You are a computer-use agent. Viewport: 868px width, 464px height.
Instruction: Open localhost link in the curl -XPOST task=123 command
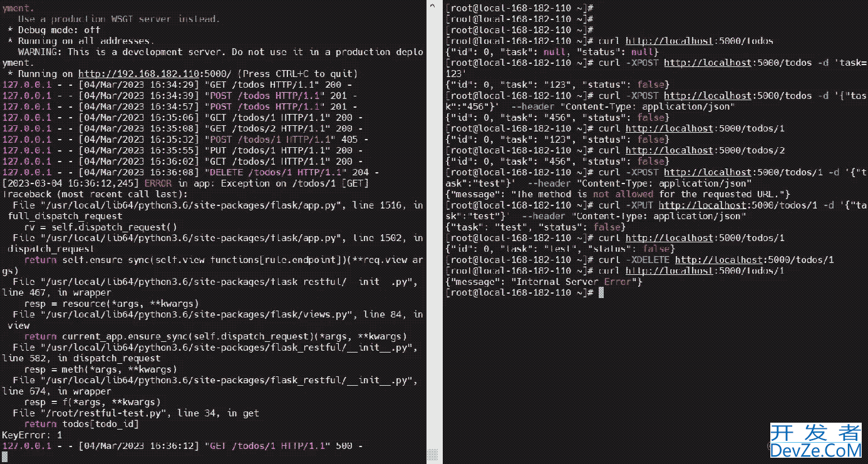(x=708, y=63)
